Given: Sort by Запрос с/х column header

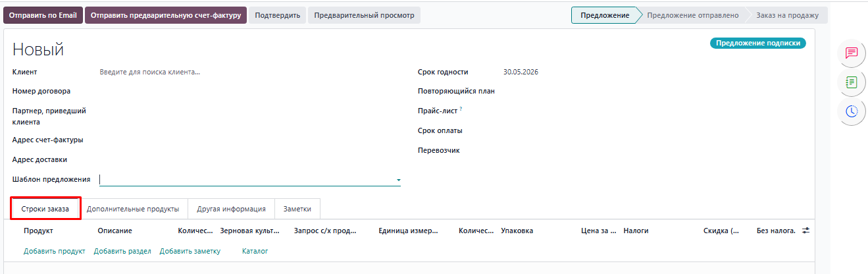Looking at the screenshot, I should point(325,231).
